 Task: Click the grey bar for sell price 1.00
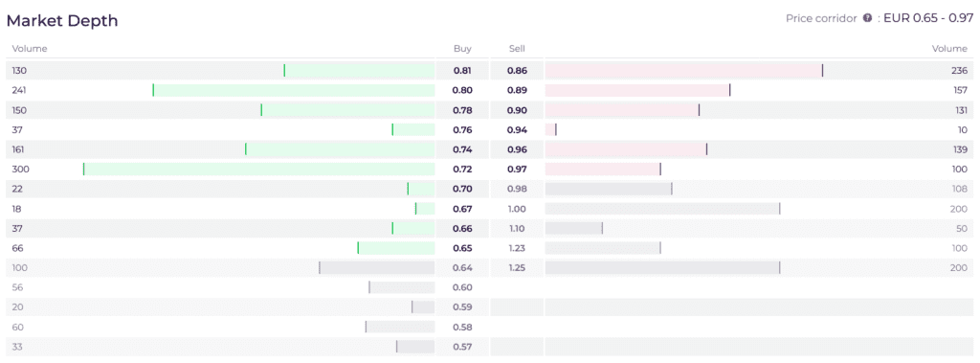[x=662, y=209]
